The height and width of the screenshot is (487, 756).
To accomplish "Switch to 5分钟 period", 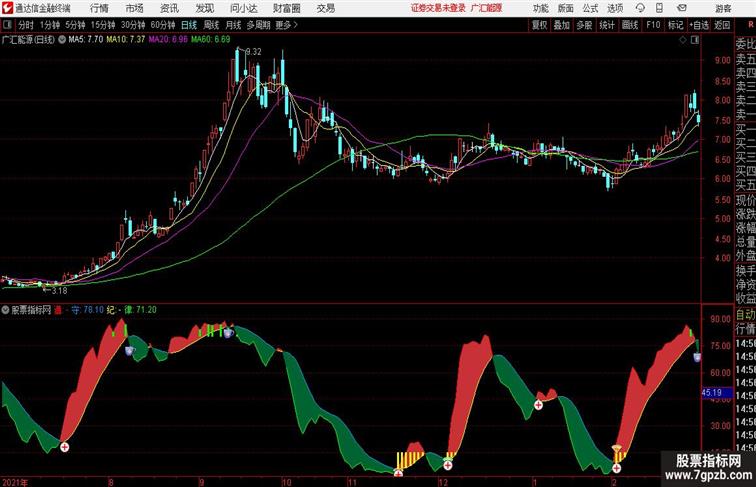I will pos(75,25).
